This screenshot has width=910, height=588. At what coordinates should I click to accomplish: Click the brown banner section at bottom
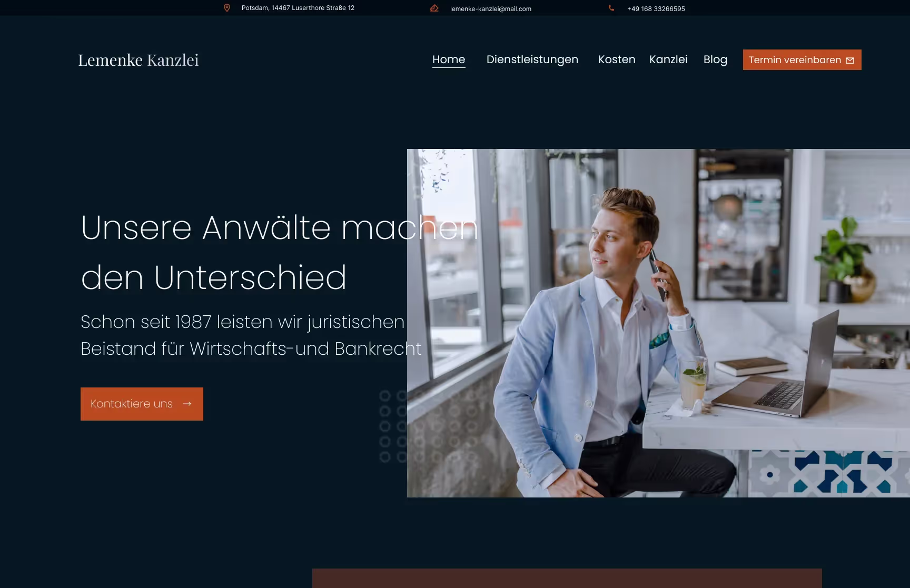(x=567, y=578)
